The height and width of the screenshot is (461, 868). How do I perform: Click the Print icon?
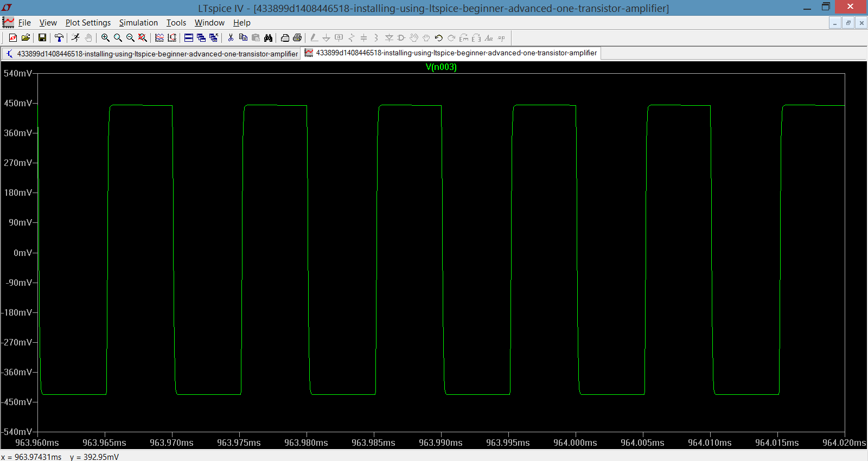click(297, 37)
